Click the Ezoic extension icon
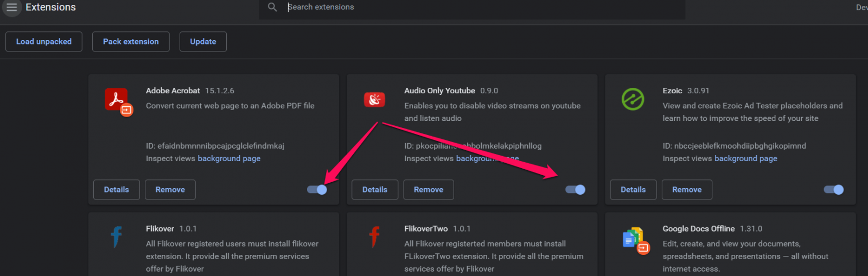 coord(633,99)
